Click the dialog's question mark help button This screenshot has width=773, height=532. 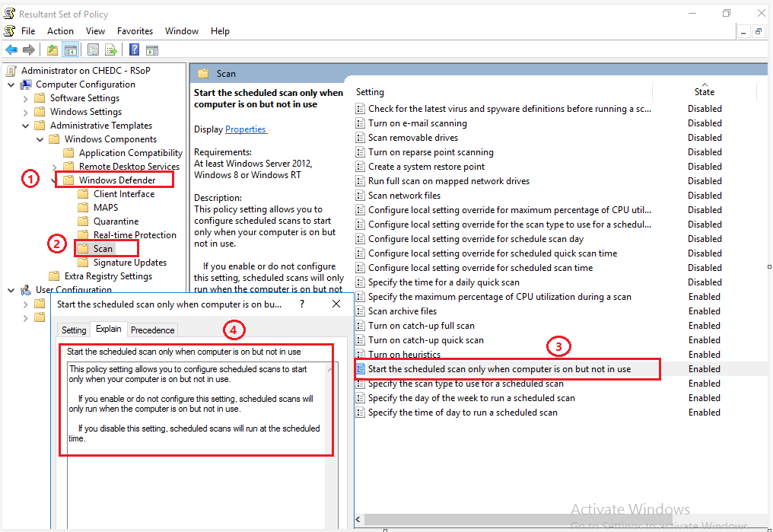coord(302,304)
